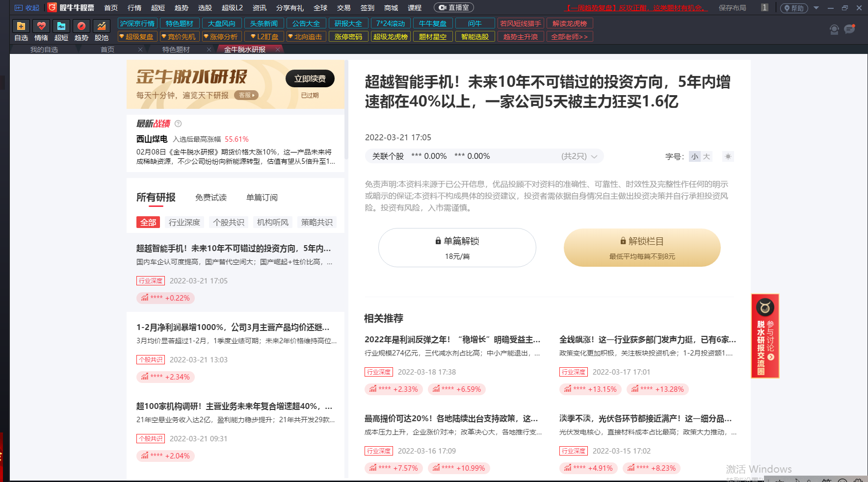Close the 特色题材 tab
Image resolution: width=868 pixels, height=482 pixels.
coord(209,50)
